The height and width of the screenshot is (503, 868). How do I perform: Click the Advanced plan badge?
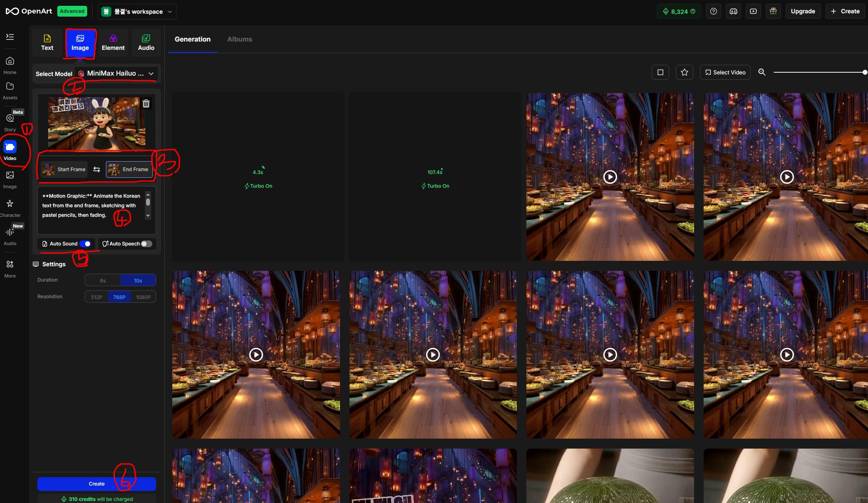click(x=72, y=11)
